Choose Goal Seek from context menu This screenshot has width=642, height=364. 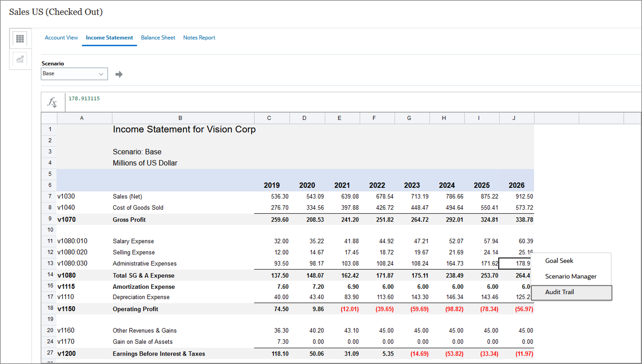click(559, 261)
